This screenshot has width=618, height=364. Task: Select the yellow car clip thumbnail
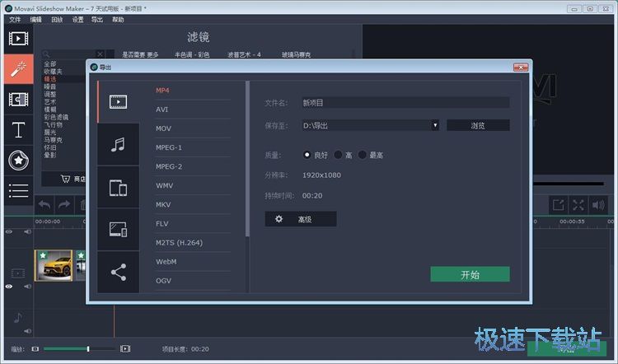(x=54, y=265)
